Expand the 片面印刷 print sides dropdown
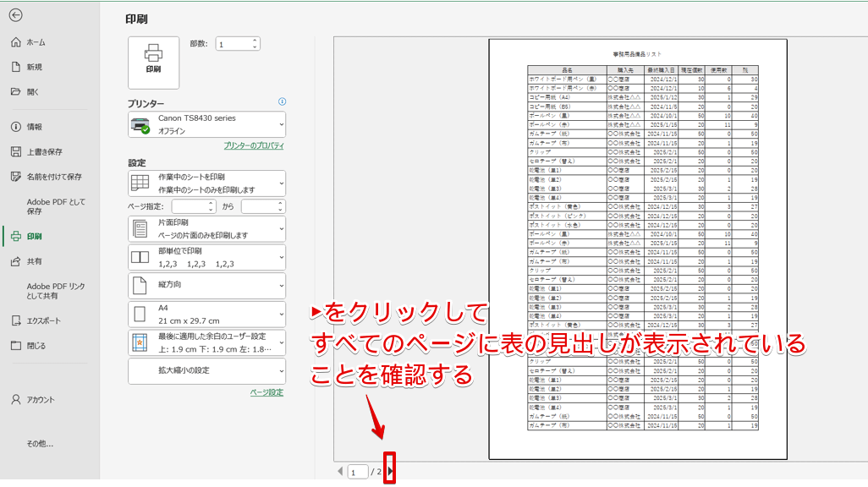The image size is (868, 487). (206, 228)
